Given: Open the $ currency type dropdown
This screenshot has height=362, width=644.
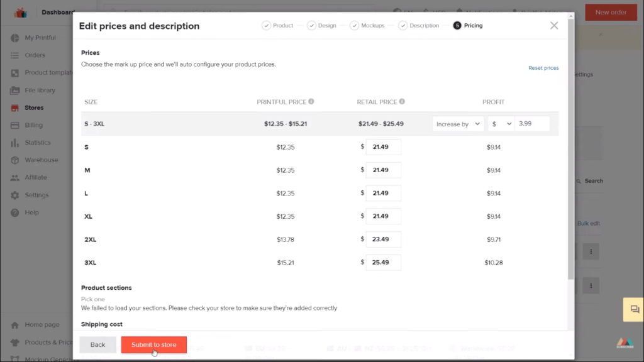Looking at the screenshot, I should pos(501,124).
